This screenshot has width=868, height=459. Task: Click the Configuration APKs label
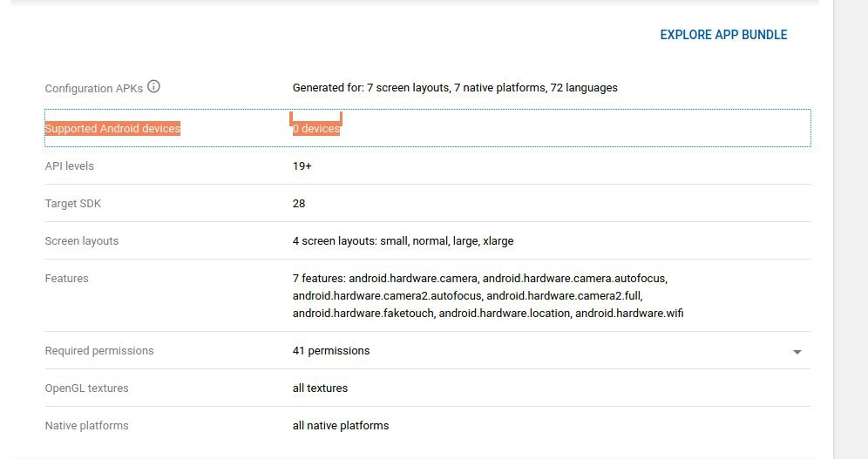point(93,88)
